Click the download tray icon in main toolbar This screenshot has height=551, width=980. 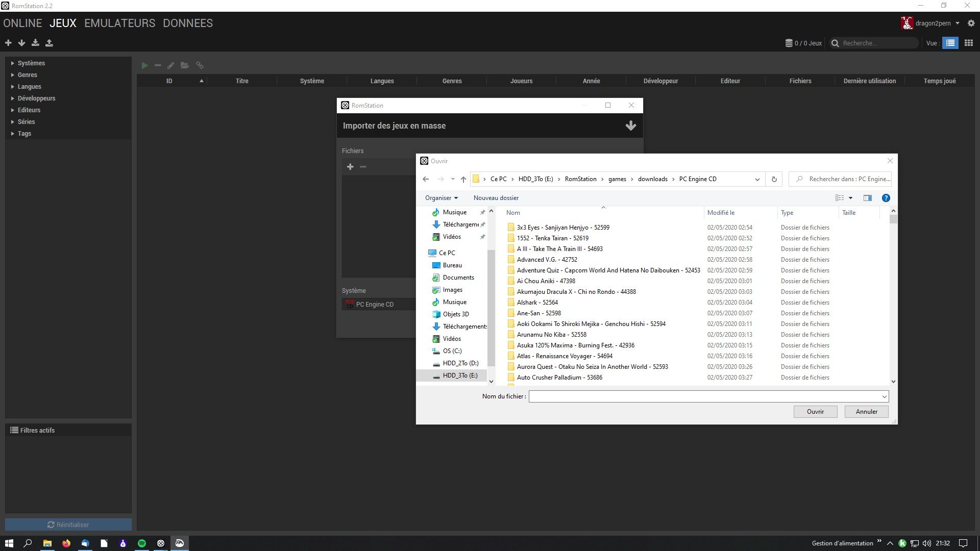point(35,43)
